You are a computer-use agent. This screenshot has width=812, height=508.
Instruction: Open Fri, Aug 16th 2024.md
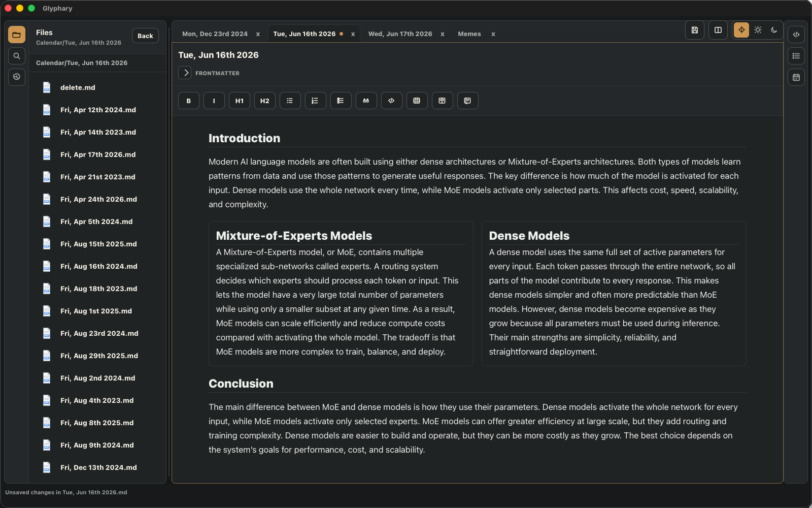pos(97,266)
